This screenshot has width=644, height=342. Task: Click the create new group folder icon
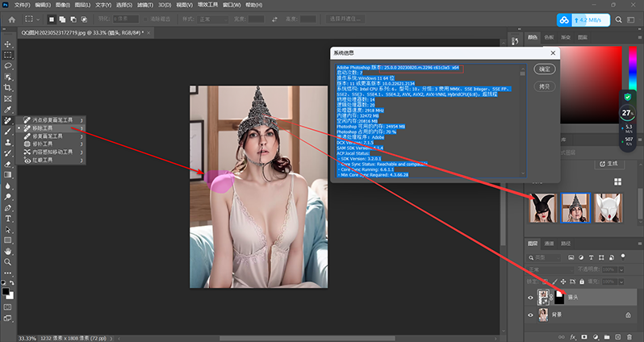click(607, 337)
